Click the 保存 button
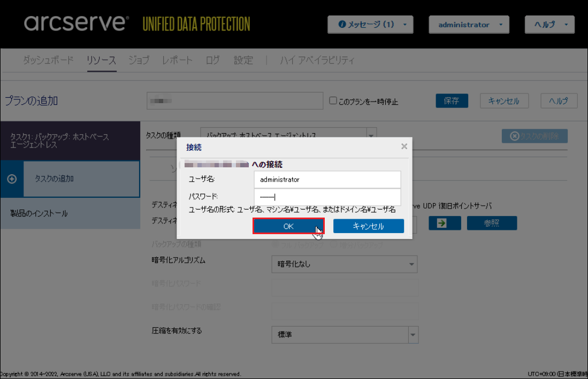This screenshot has height=379, width=588. coord(452,100)
